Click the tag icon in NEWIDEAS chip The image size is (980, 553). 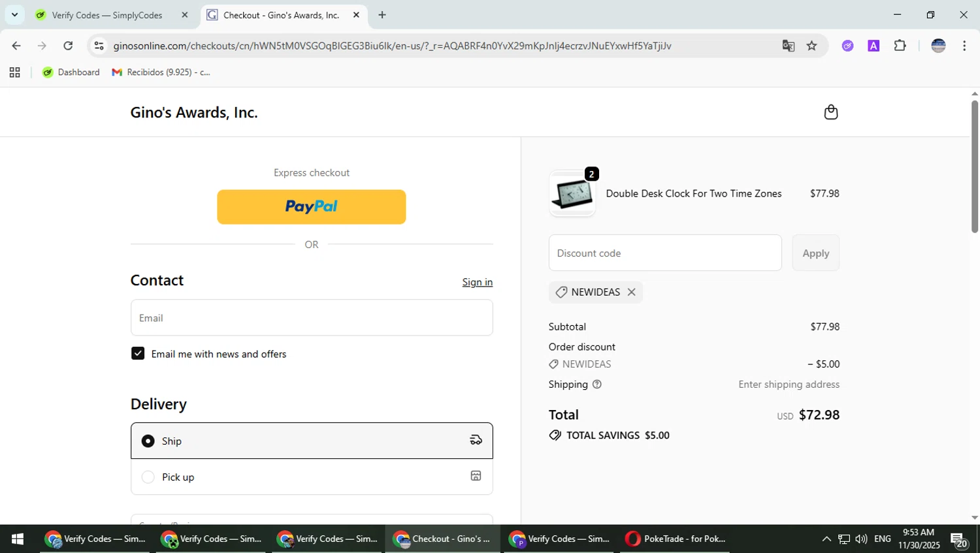[x=561, y=292]
